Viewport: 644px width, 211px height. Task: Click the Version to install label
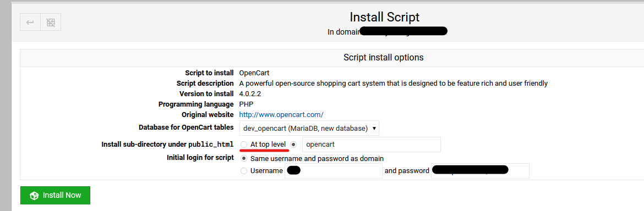coord(206,94)
